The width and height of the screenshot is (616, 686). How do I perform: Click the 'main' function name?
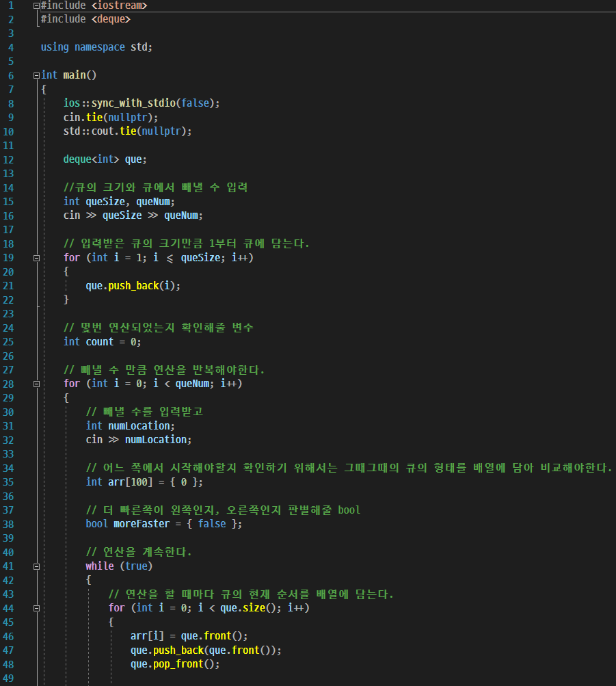75,75
